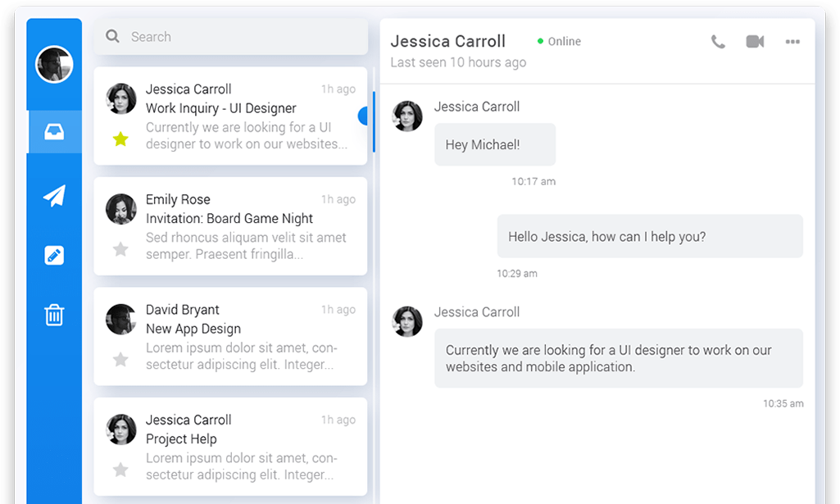Open the inbox tray in sidebar
The image size is (840, 504).
tap(54, 132)
